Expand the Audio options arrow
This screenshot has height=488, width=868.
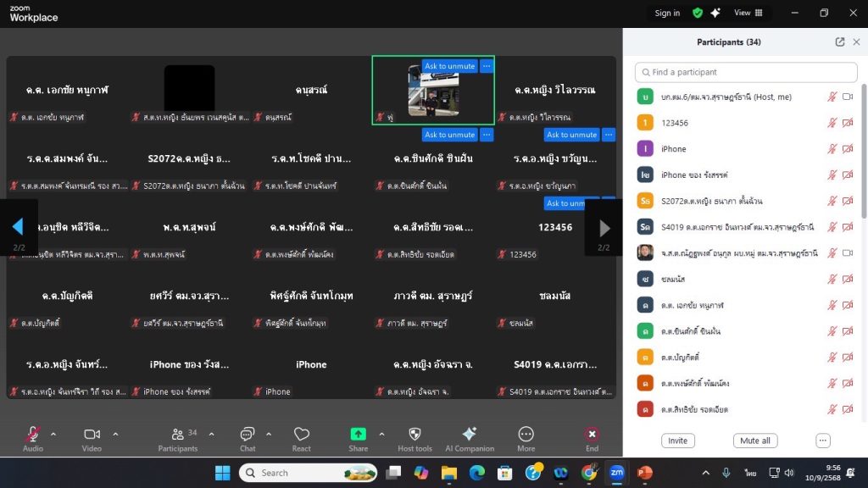click(53, 434)
